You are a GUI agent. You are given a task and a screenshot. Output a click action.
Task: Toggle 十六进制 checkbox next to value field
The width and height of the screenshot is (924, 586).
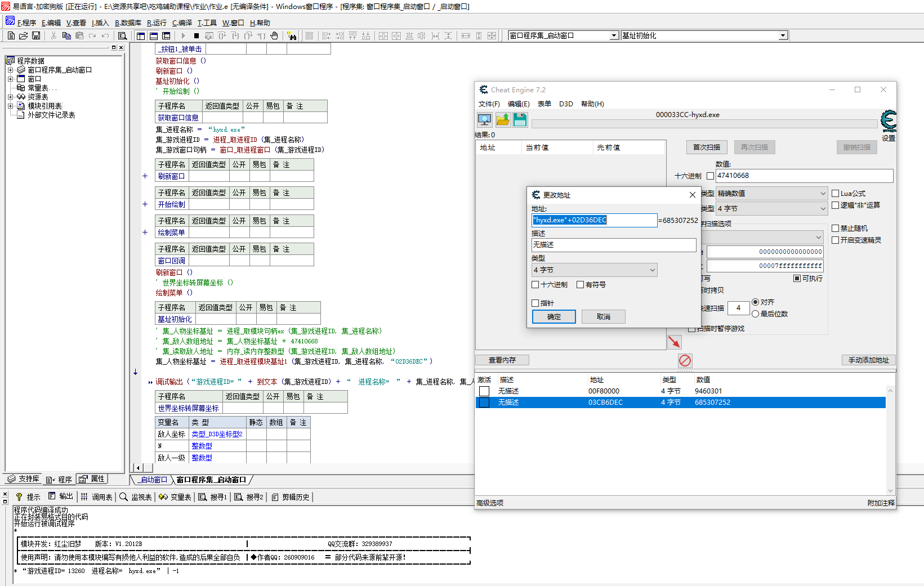point(710,176)
